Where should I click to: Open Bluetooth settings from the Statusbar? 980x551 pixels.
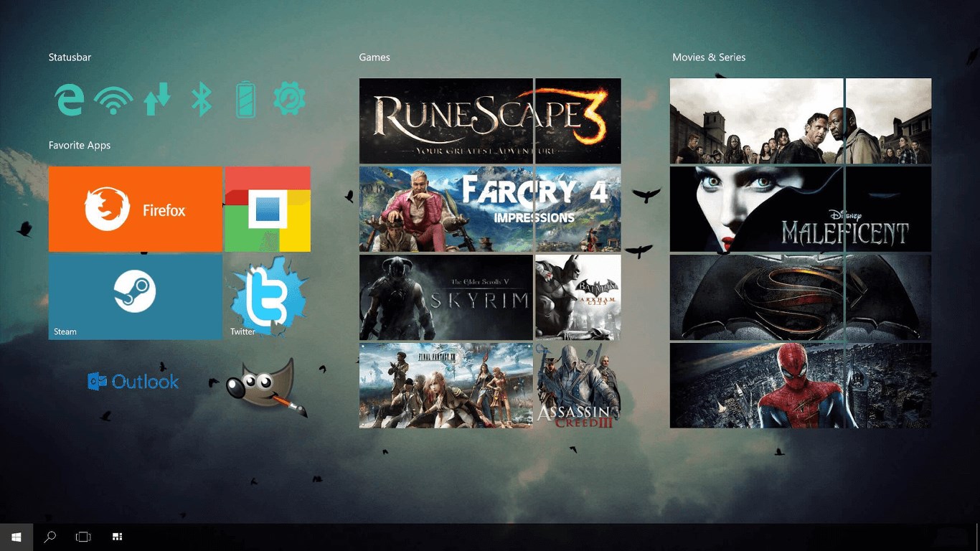[x=202, y=99]
